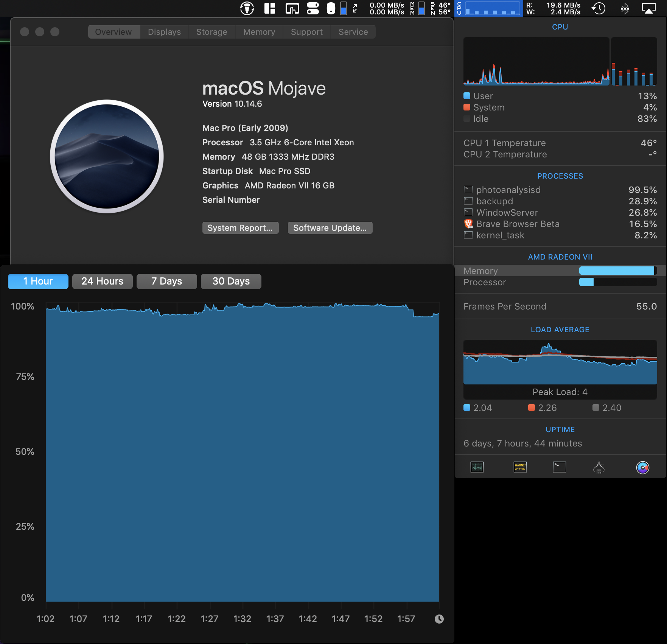Switch to the Storage tab
The width and height of the screenshot is (667, 644).
211,32
